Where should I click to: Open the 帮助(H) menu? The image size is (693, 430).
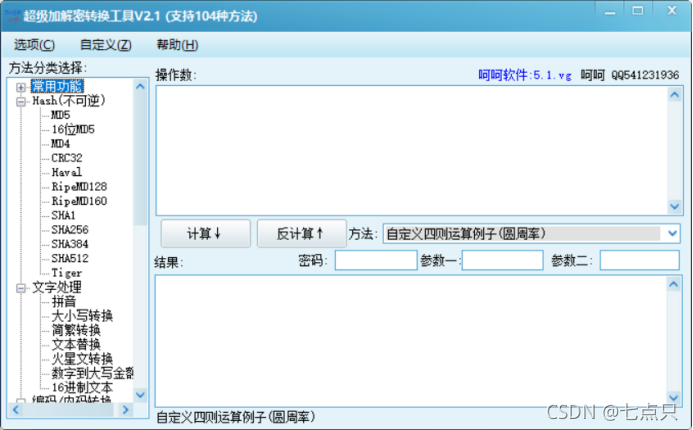177,45
